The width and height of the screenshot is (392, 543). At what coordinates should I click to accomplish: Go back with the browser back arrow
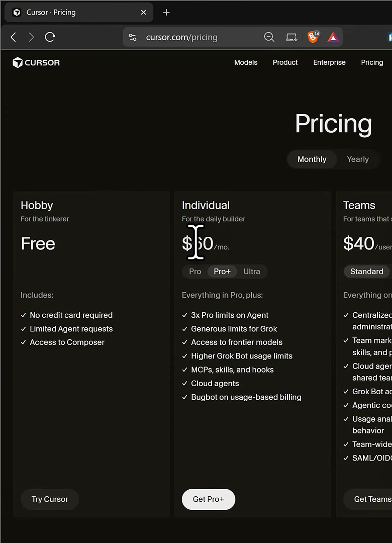13,37
